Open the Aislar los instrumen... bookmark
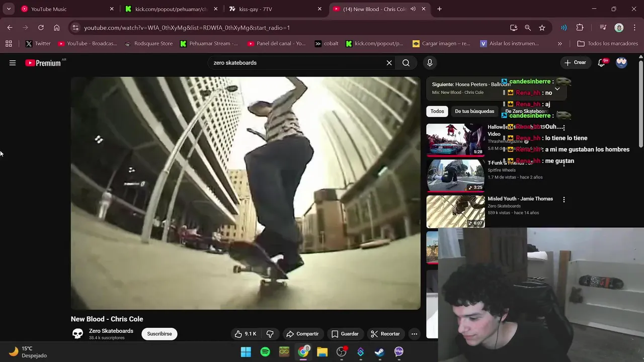Screen dimensions: 644x362 (510, 44)
